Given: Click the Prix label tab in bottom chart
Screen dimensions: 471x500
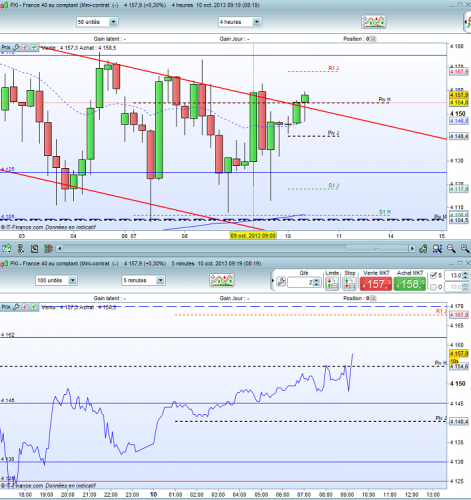Looking at the screenshot, I should (x=6, y=307).
